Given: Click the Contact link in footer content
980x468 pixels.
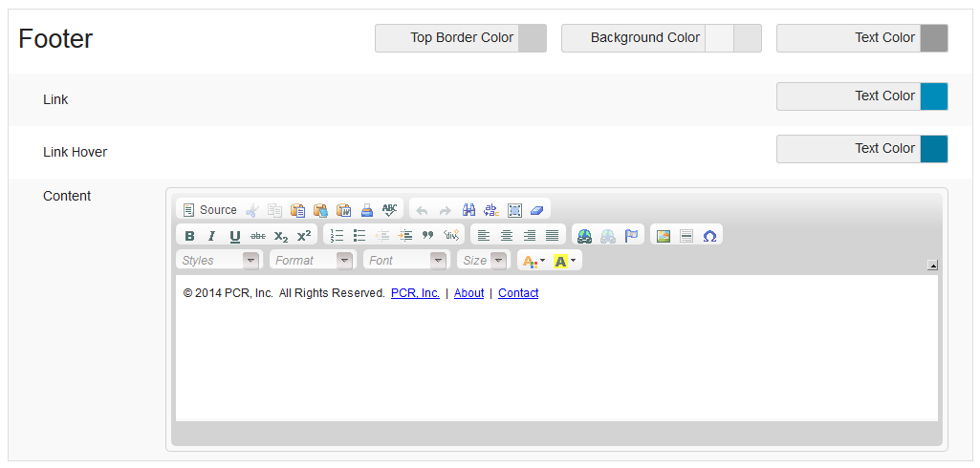Looking at the screenshot, I should [x=518, y=293].
